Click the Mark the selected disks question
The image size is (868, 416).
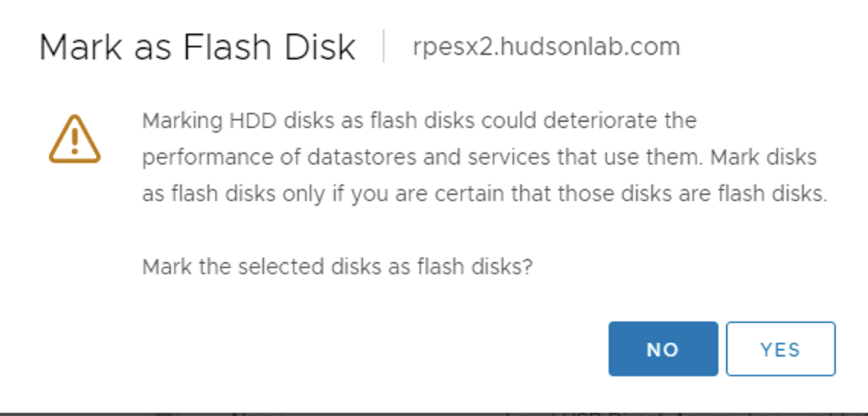coord(337,267)
